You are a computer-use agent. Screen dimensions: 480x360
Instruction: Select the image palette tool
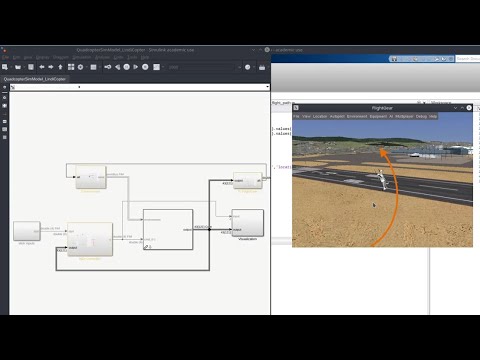tap(5, 129)
